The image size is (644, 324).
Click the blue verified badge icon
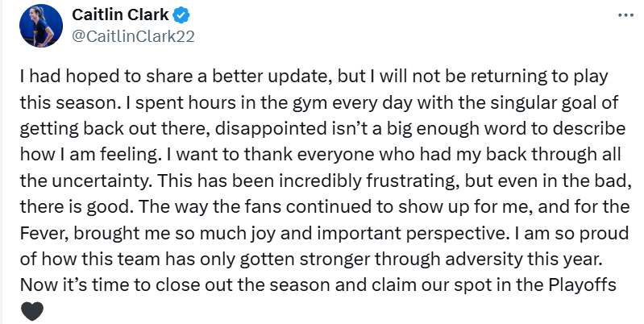pyautogui.click(x=181, y=15)
